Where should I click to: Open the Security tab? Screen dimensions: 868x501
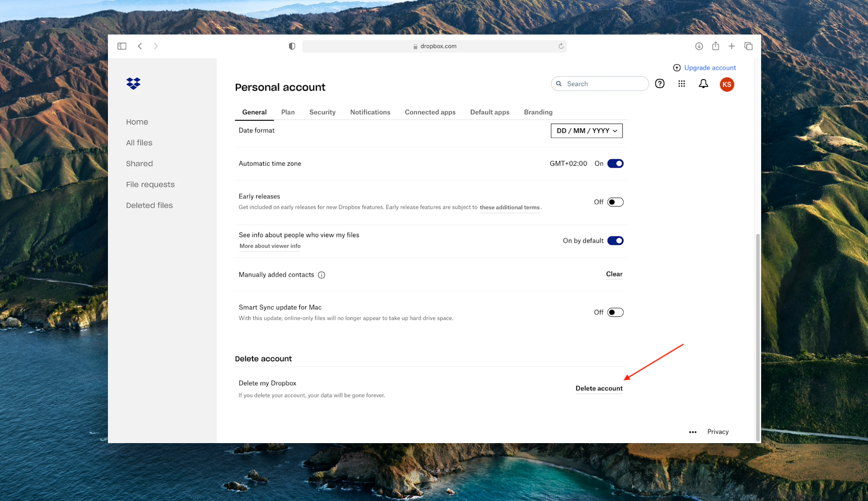322,112
